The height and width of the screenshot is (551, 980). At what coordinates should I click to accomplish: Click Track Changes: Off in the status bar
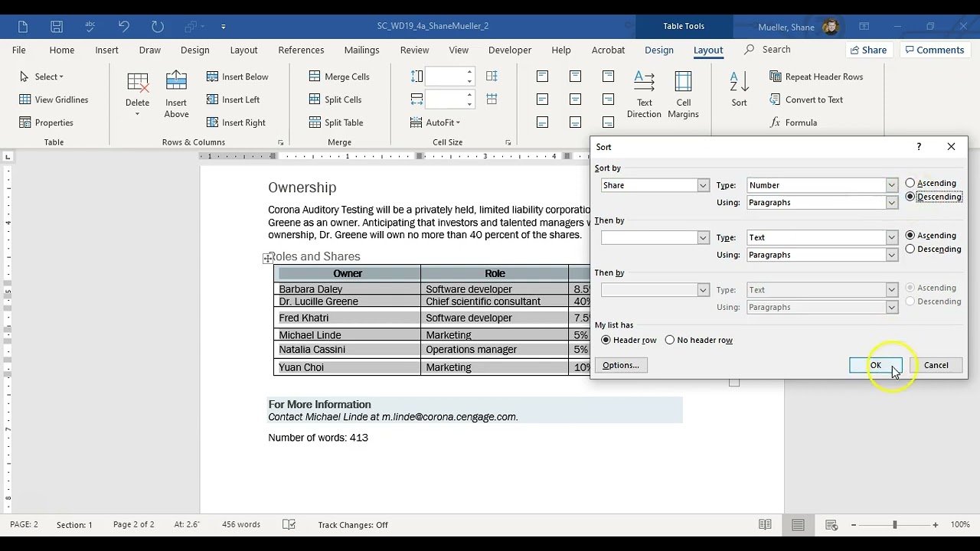click(353, 525)
